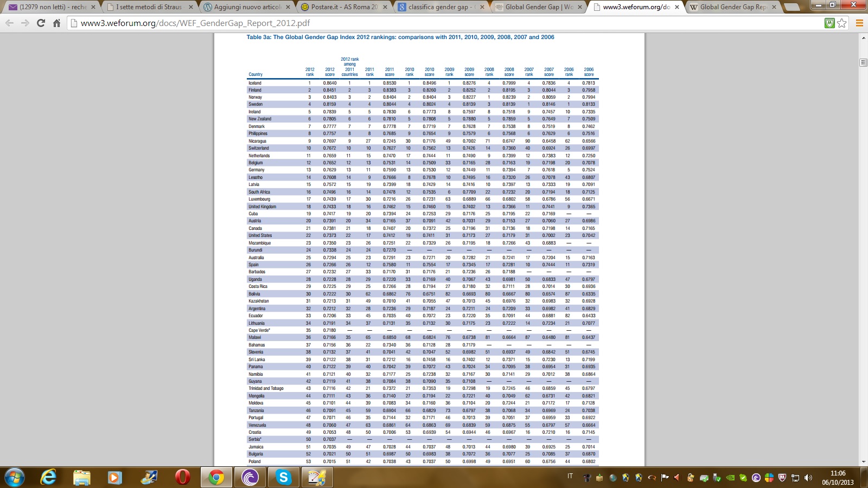Open Skype from the taskbar

pos(283,477)
